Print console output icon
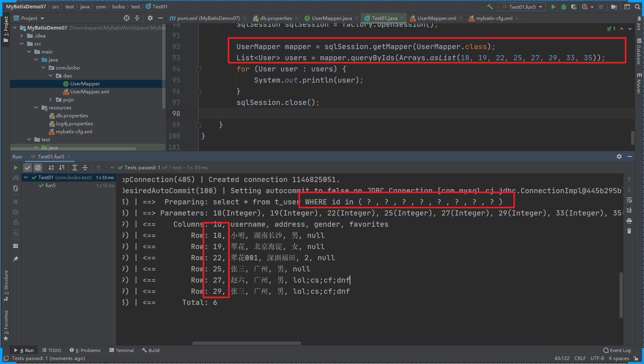This screenshot has width=644, height=364. point(629,221)
